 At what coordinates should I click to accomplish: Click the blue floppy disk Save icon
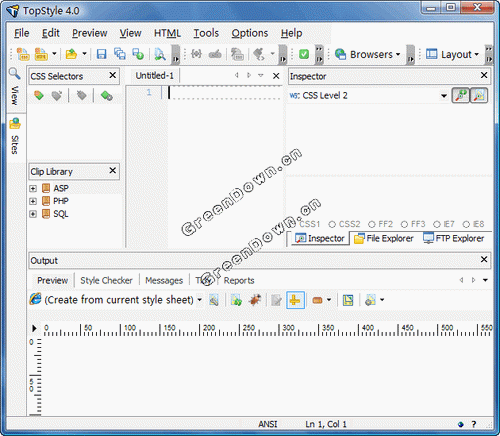tap(101, 54)
